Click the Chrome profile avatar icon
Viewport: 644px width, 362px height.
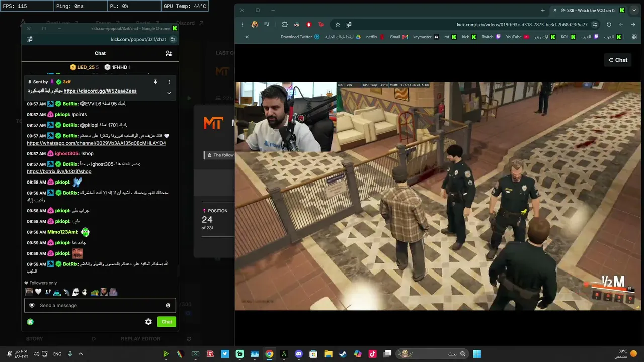tap(255, 24)
